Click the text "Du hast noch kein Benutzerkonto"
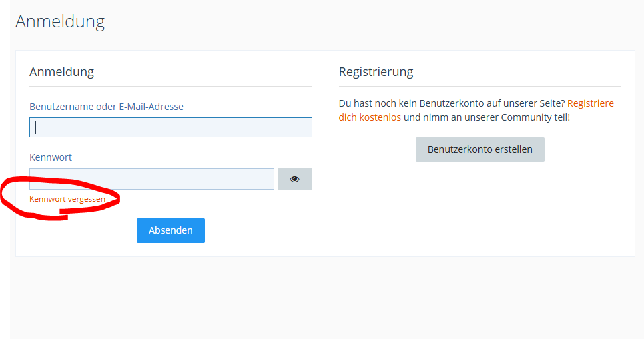Image resolution: width=644 pixels, height=339 pixels. pyautogui.click(x=412, y=103)
